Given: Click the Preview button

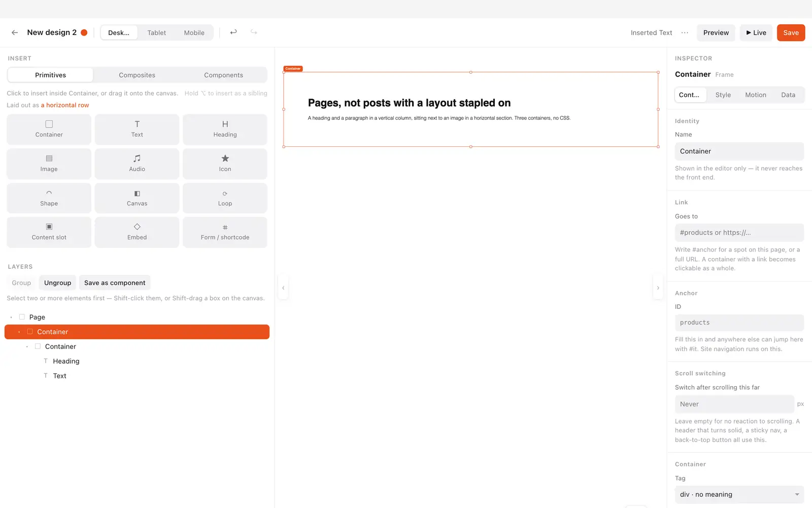Looking at the screenshot, I should click(x=716, y=33).
